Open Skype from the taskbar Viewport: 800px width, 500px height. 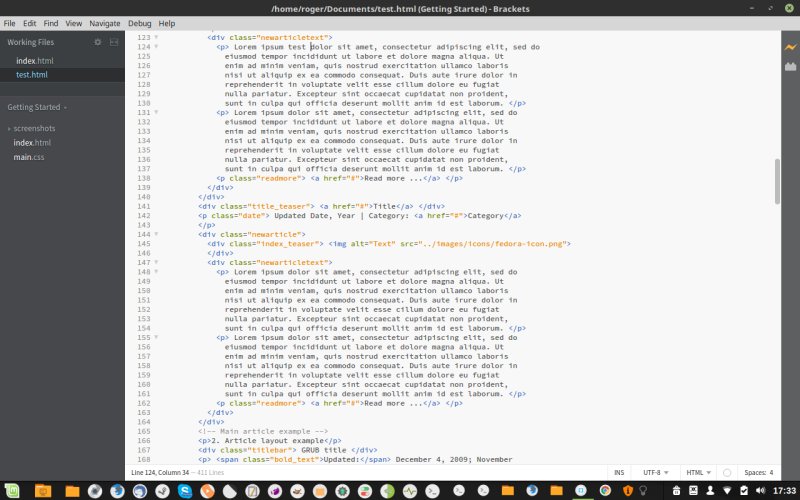click(186, 491)
